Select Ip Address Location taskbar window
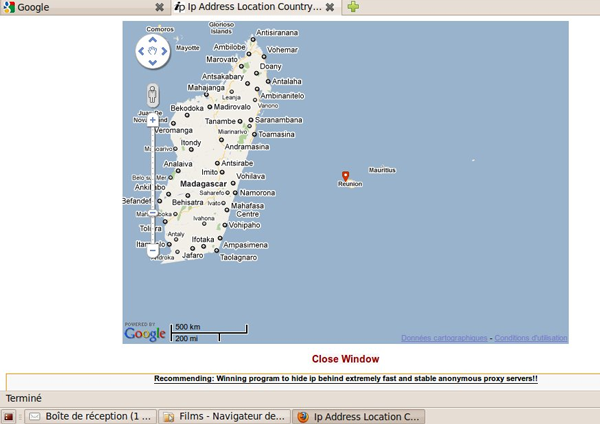The height and width of the screenshot is (424, 600). (x=359, y=416)
